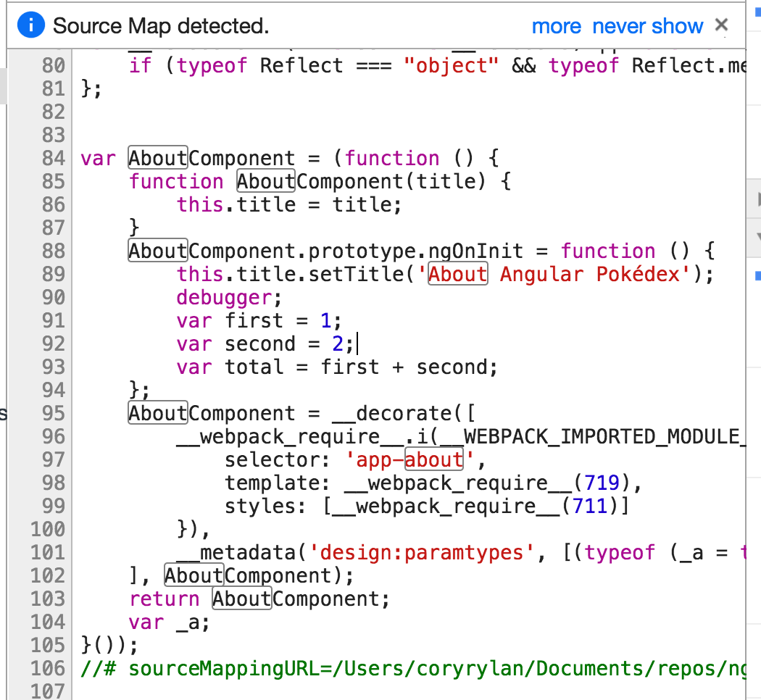
Task: Click the 'return AboutComponent;' line
Action: (259, 599)
